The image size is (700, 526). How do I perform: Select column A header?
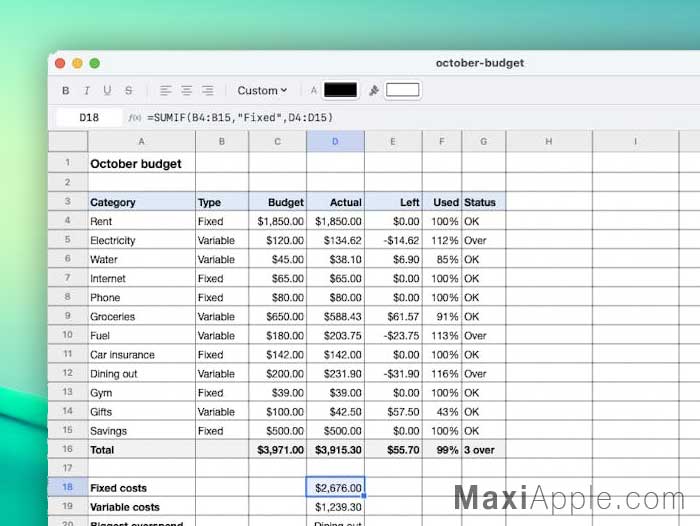coord(142,142)
